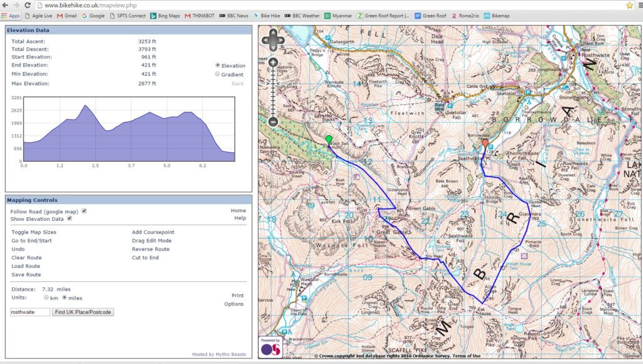The width and height of the screenshot is (643, 364).
Task: Uncheck Show Elevation Data checkbox
Action: tap(70, 218)
